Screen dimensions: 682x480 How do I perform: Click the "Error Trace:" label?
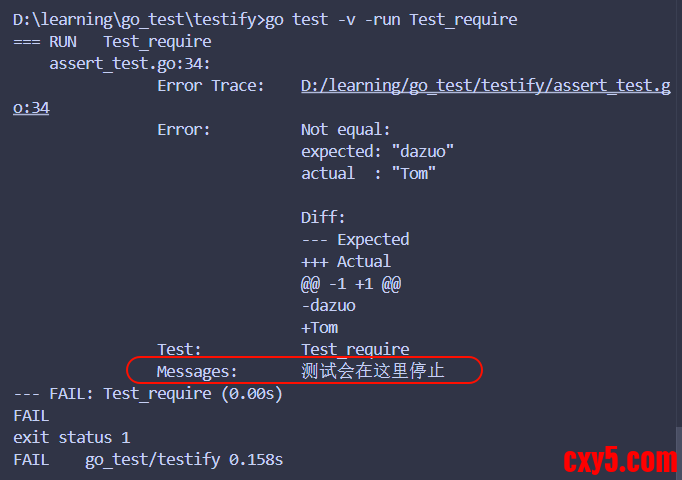tap(210, 86)
